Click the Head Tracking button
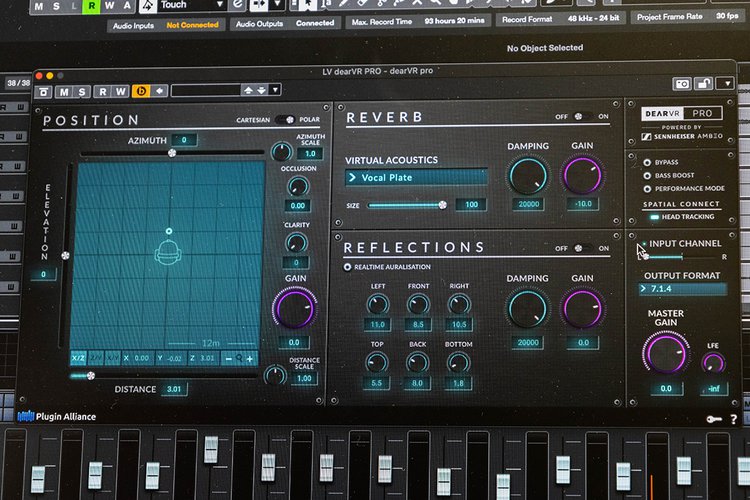 click(x=655, y=217)
